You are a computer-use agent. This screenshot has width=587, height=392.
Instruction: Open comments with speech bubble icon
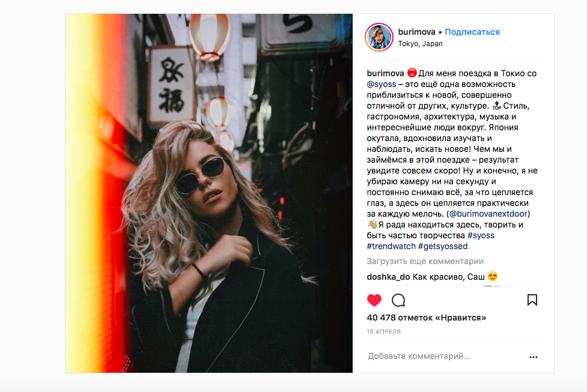[x=398, y=300]
